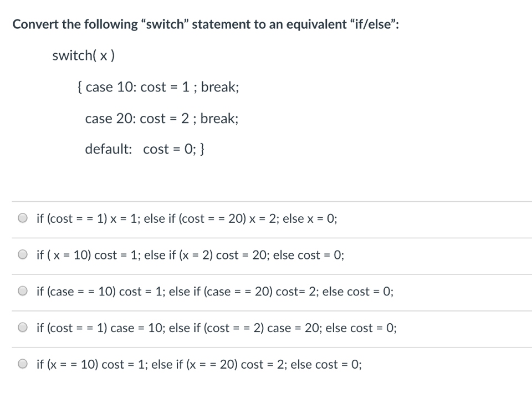Select the radio button for the 'case = = 10' option

(x=23, y=291)
